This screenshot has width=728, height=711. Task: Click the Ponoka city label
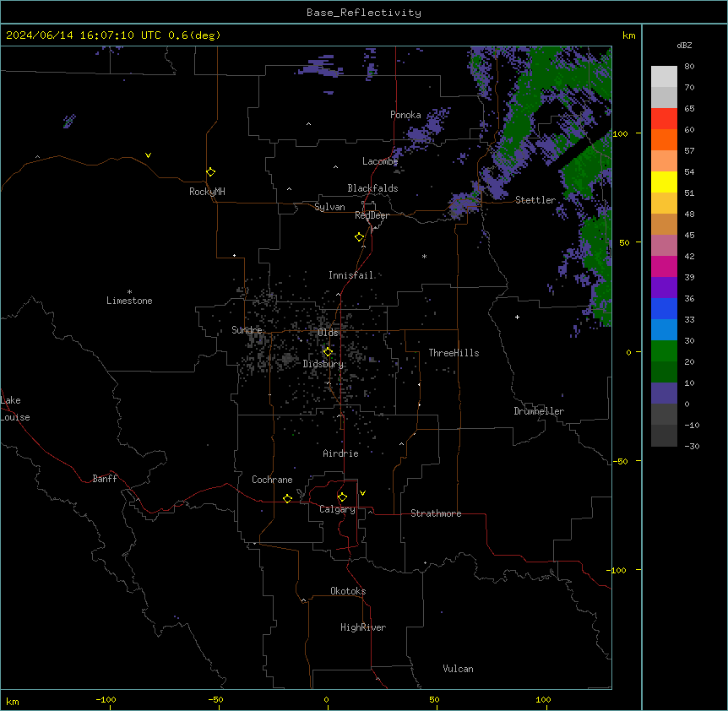pos(405,115)
